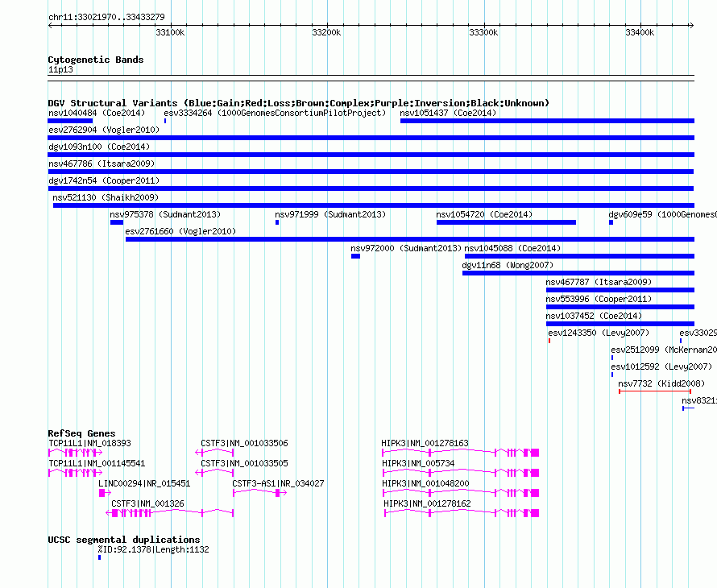Click the esv1012592 (Levy2007) variant marker
This screenshot has width=717, height=588.
[x=612, y=375]
